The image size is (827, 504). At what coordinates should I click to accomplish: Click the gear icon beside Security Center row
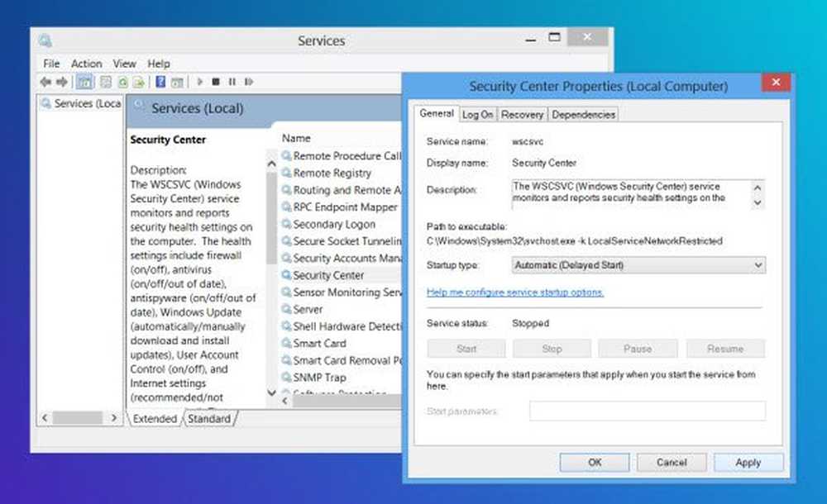pyautogui.click(x=286, y=274)
